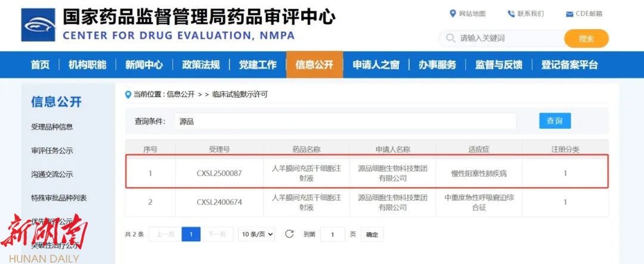Click the magnifier icon in search box
Viewport: 644px width, 264px height.
pos(450,38)
